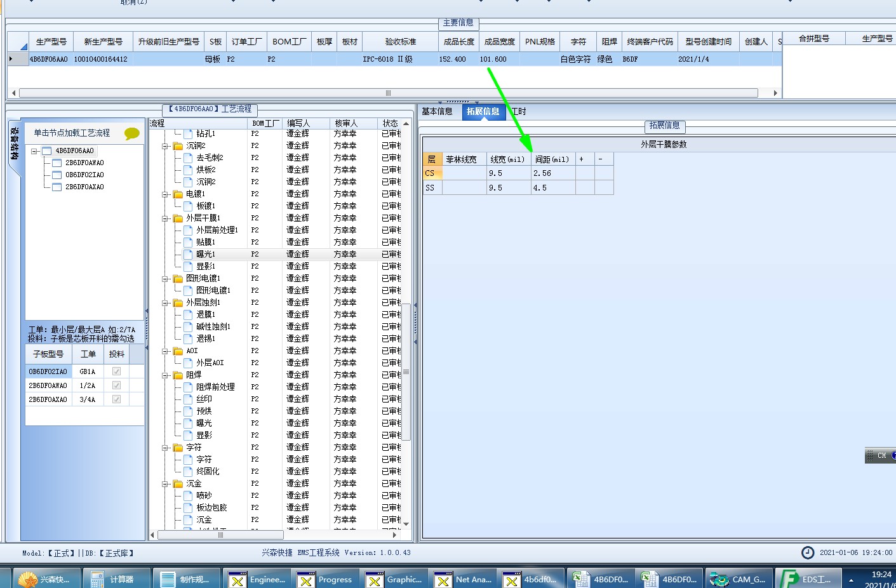The width and height of the screenshot is (896, 588).
Task: Click the 2B6DF0AWA0 node icon
Action: pyautogui.click(x=57, y=163)
